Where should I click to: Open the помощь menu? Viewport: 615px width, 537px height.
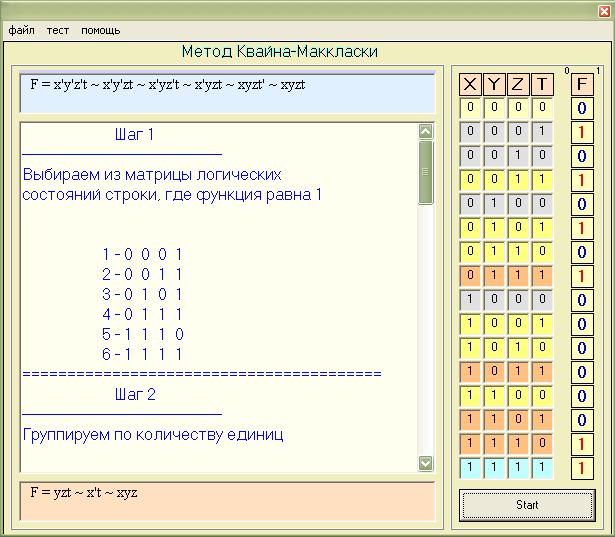click(x=101, y=30)
